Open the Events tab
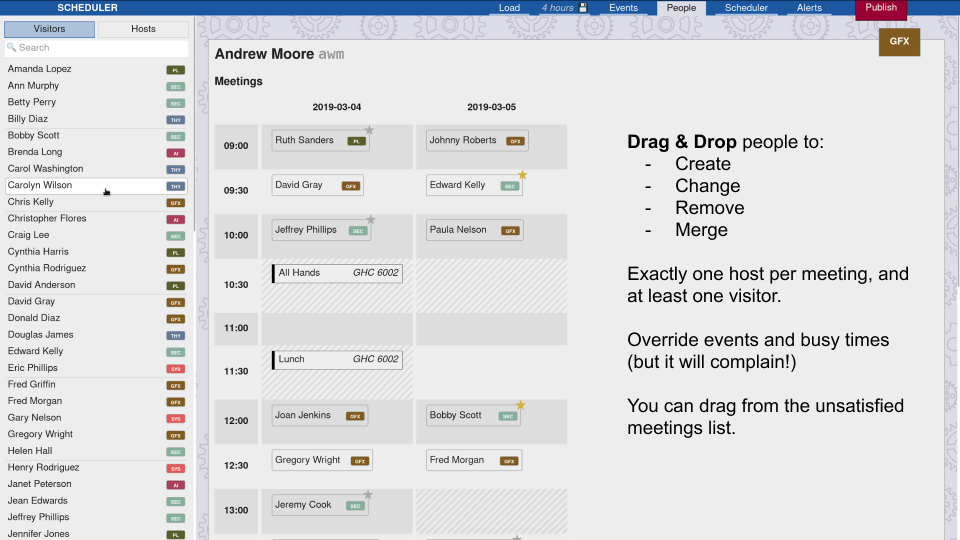 [623, 8]
